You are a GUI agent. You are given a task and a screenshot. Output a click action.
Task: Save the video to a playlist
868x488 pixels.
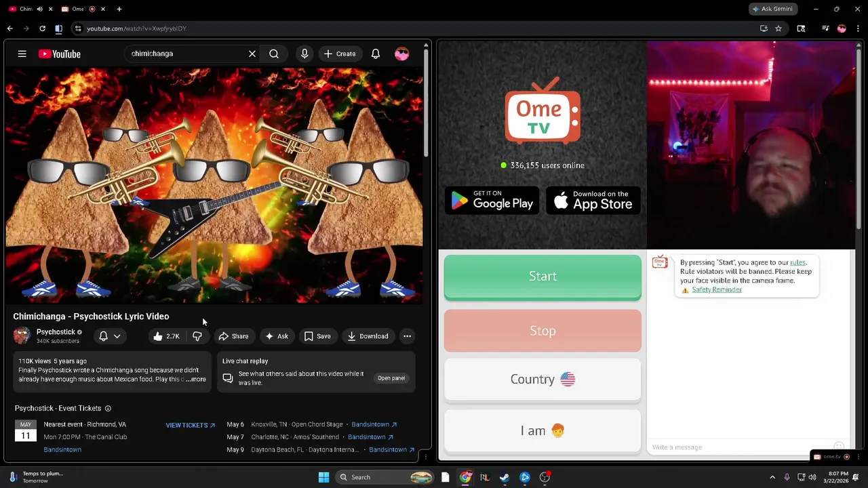point(317,336)
